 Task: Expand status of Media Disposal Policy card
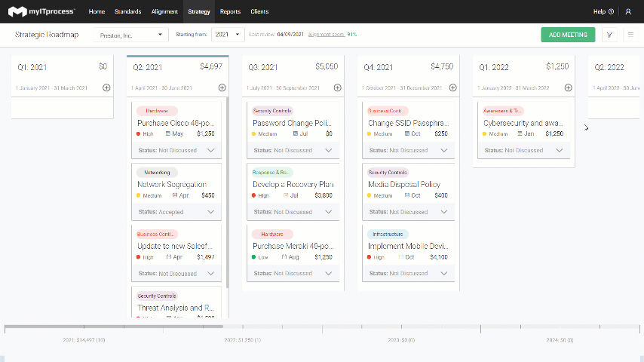click(x=444, y=212)
